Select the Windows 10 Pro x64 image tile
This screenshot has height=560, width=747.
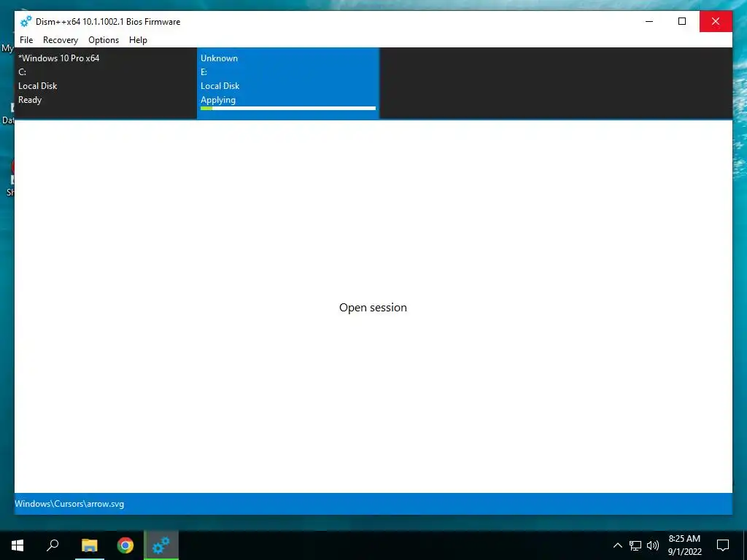105,83
